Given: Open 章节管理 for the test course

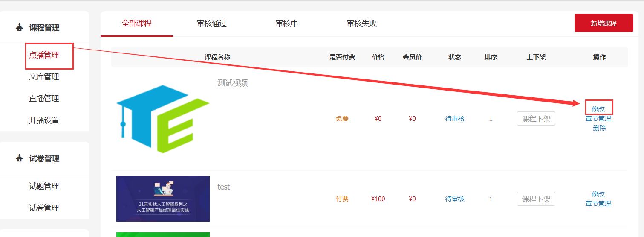Looking at the screenshot, I should point(598,204).
